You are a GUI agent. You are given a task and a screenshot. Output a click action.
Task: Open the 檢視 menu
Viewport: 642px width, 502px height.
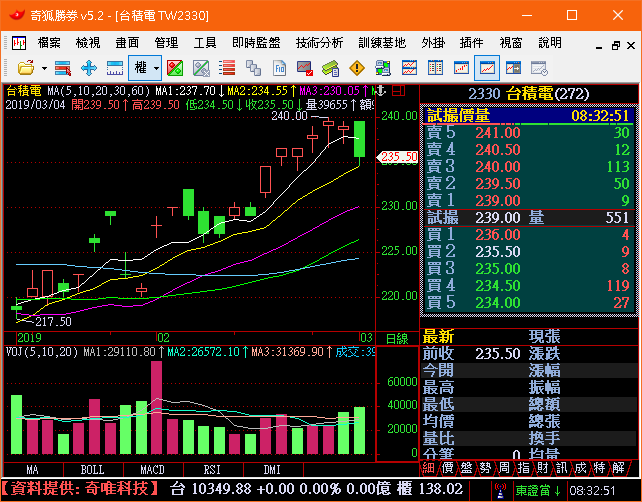click(x=88, y=43)
